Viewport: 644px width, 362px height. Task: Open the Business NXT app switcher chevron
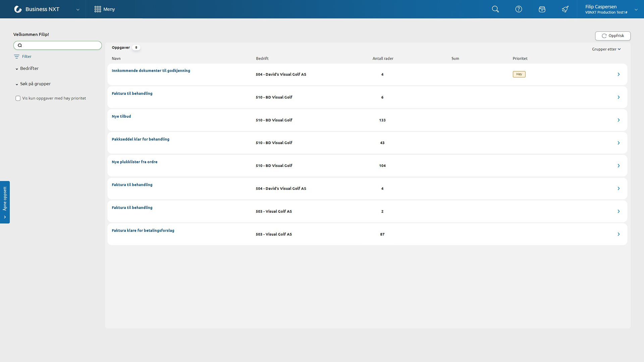(78, 9)
